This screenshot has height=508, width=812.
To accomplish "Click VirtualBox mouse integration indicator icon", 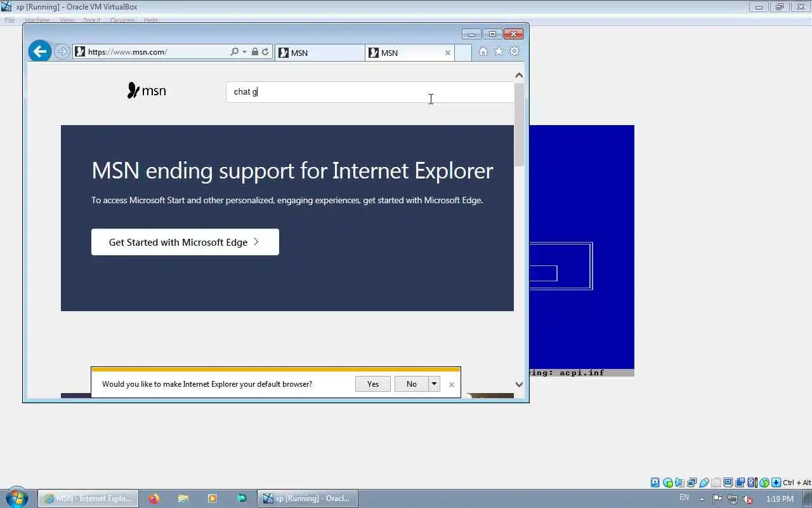I will pos(764,483).
